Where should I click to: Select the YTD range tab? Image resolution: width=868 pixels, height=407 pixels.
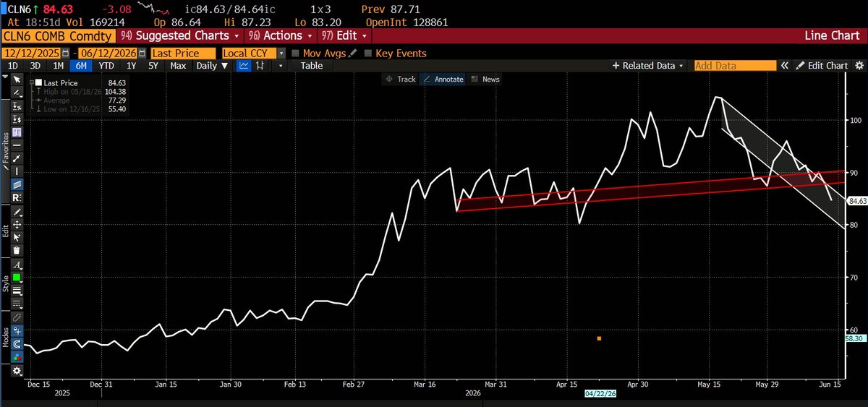click(x=106, y=65)
